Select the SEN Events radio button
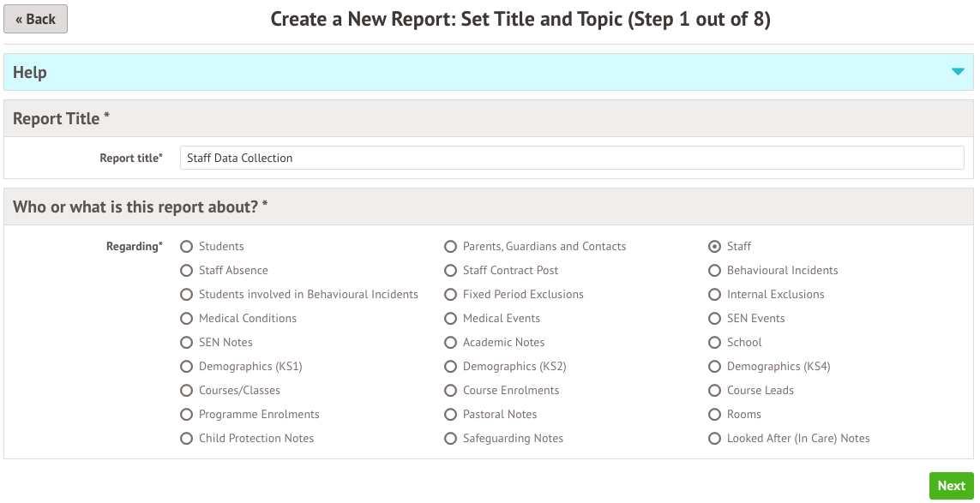This screenshot has height=503, width=980. tap(714, 319)
